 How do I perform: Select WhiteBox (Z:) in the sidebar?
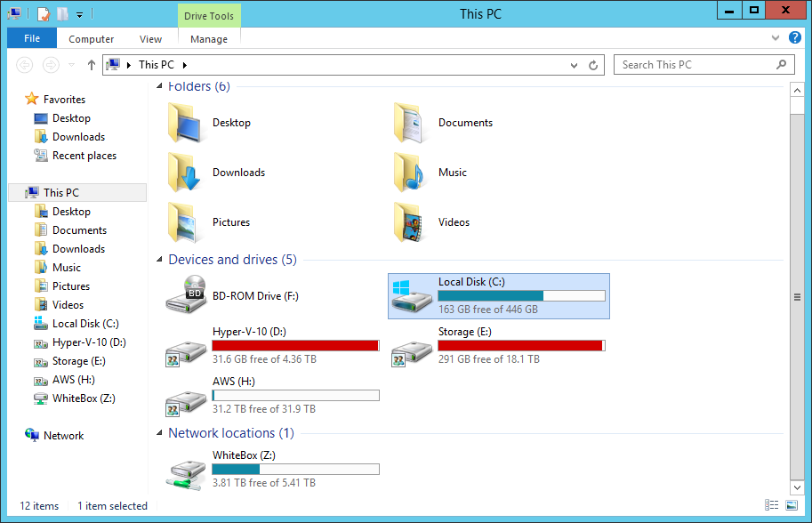tap(84, 398)
